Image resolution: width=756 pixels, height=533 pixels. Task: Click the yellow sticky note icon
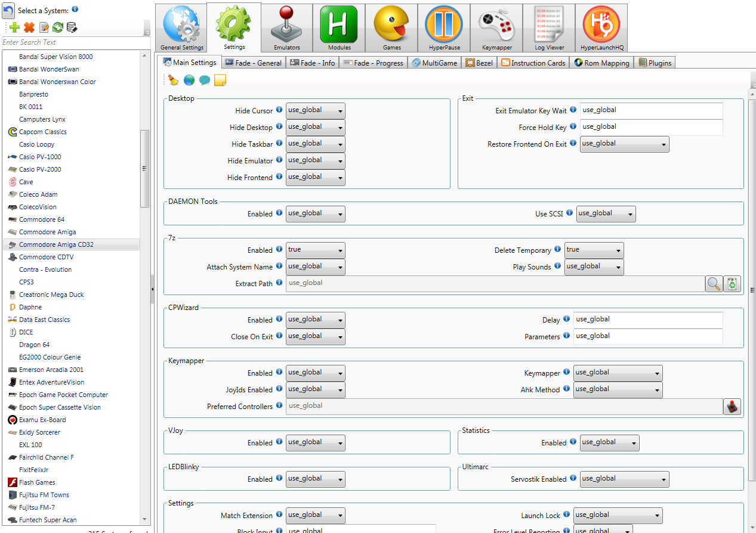220,80
